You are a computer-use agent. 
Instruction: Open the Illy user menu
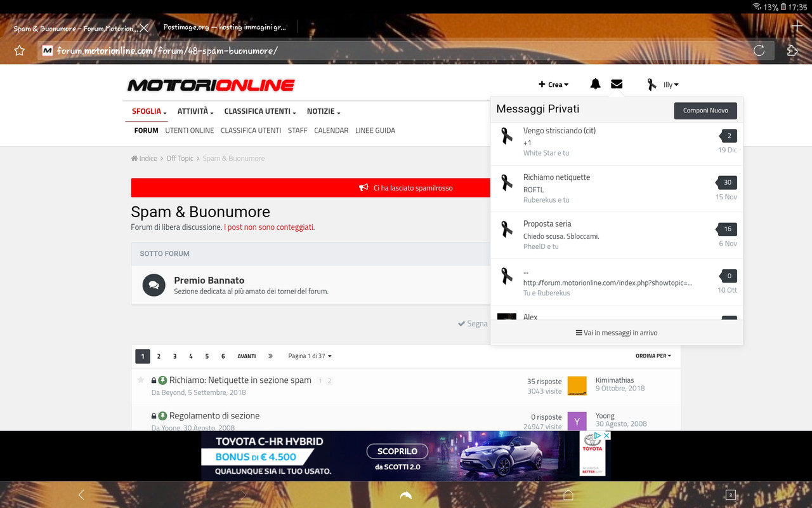tap(663, 84)
